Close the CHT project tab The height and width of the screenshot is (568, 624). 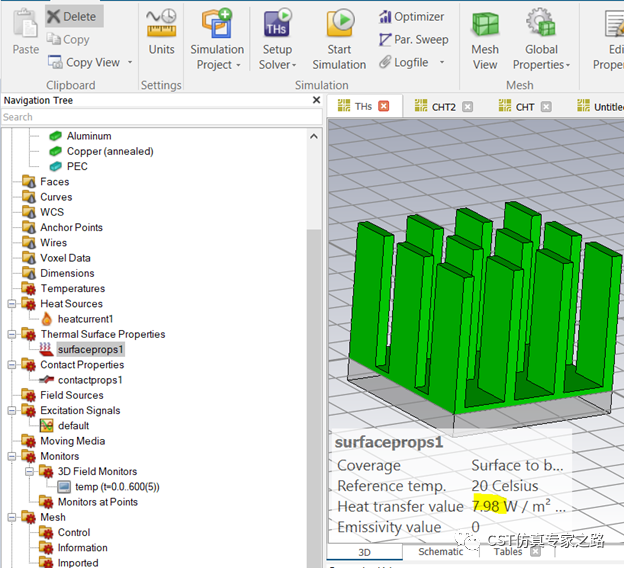click(546, 107)
